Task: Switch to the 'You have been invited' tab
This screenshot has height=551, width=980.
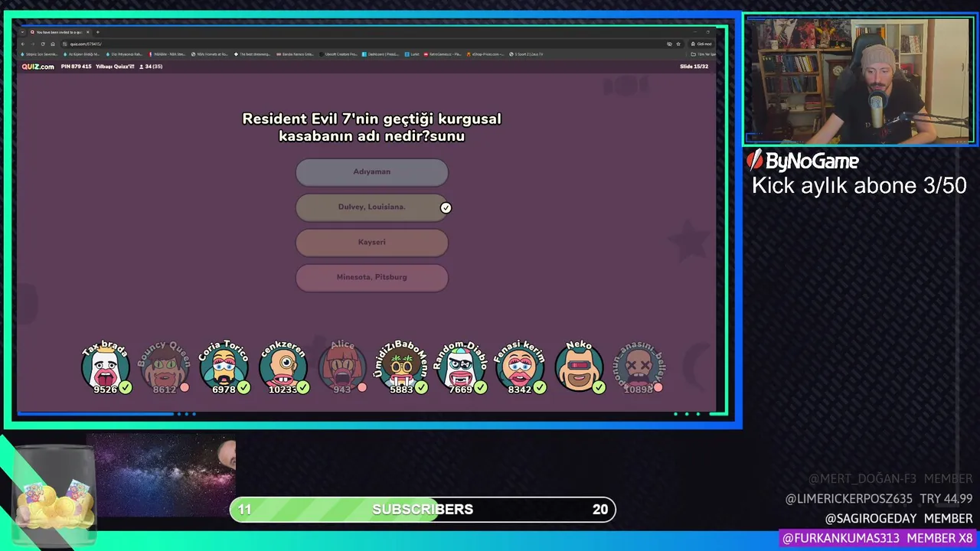Action: point(59,32)
